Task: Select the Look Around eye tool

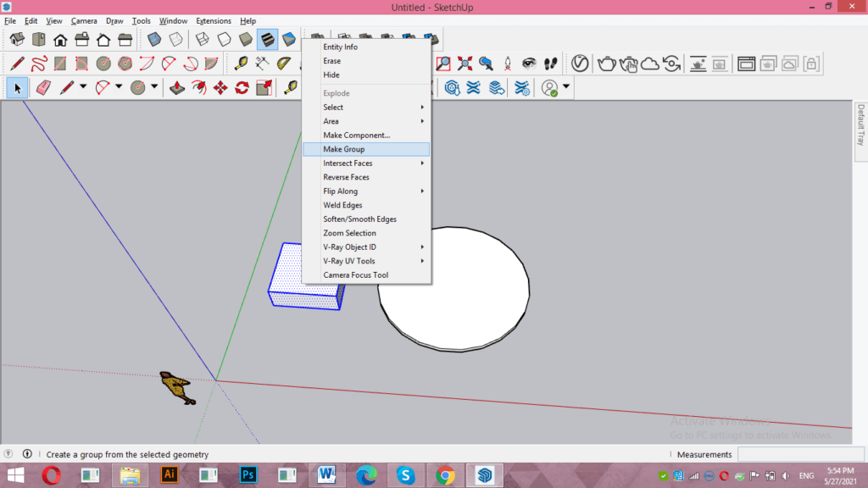Action: tap(529, 63)
